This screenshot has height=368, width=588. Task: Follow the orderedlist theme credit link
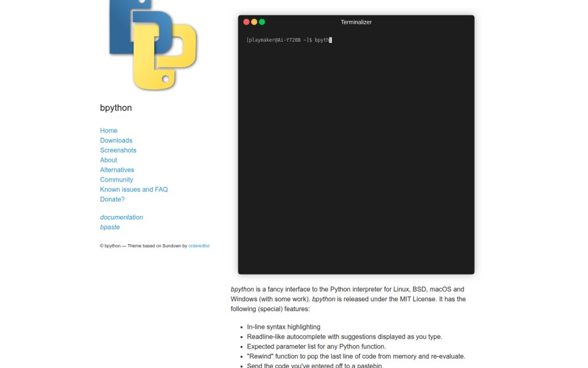click(198, 246)
